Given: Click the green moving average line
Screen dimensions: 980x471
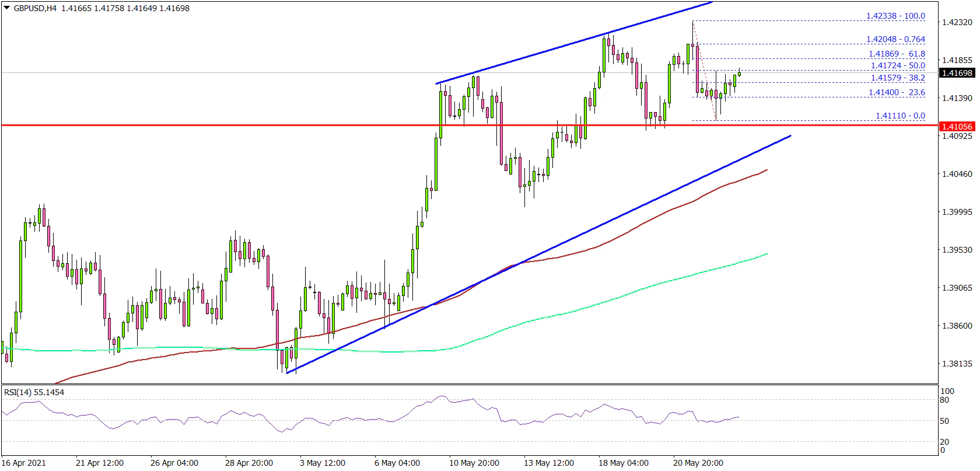Looking at the screenshot, I should tap(583, 308).
